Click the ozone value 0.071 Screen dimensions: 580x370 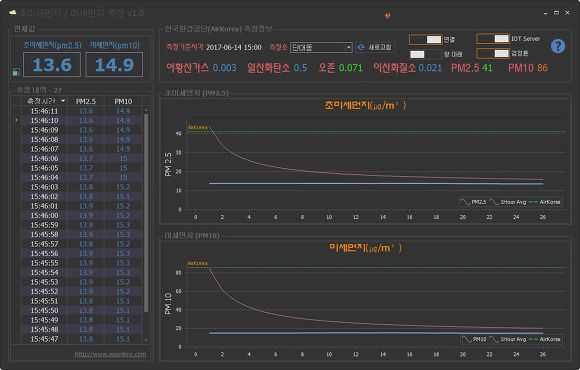351,68
